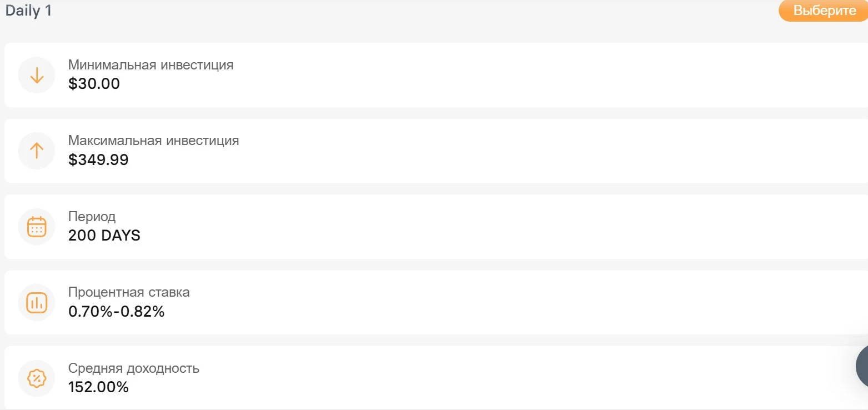Click the Процентная ставка label
Image resolution: width=868 pixels, height=410 pixels.
(129, 292)
